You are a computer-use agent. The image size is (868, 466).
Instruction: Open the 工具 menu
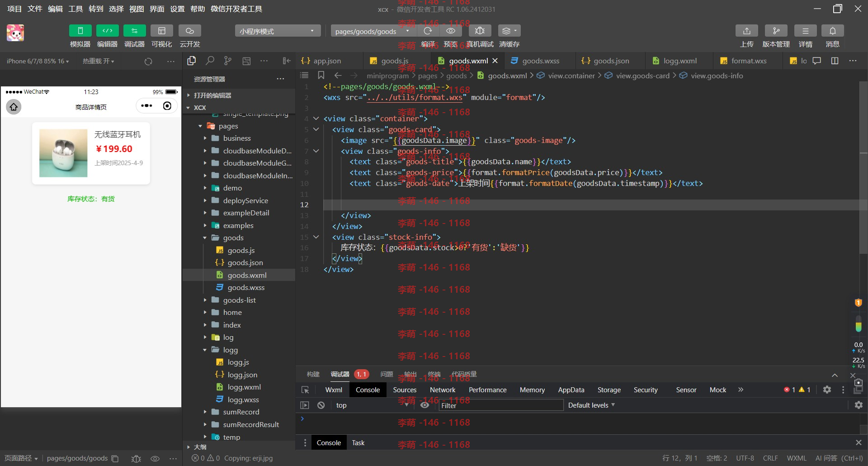[x=75, y=9]
